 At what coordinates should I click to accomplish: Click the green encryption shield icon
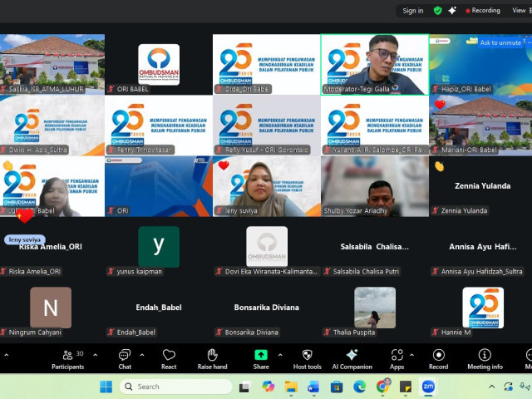(438, 11)
